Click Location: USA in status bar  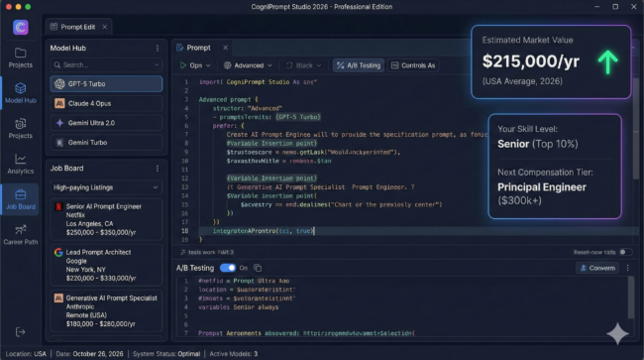[26, 354]
